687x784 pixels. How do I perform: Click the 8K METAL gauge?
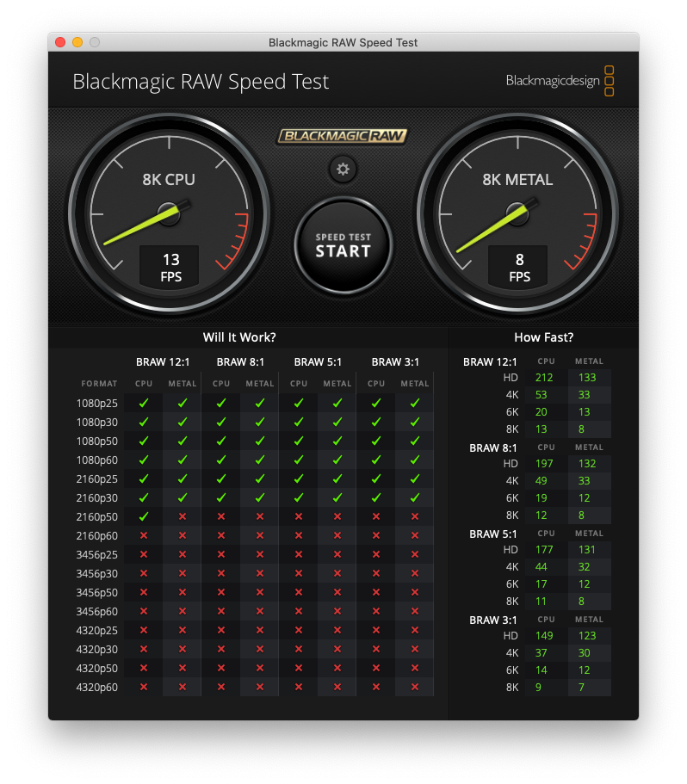[x=517, y=214]
